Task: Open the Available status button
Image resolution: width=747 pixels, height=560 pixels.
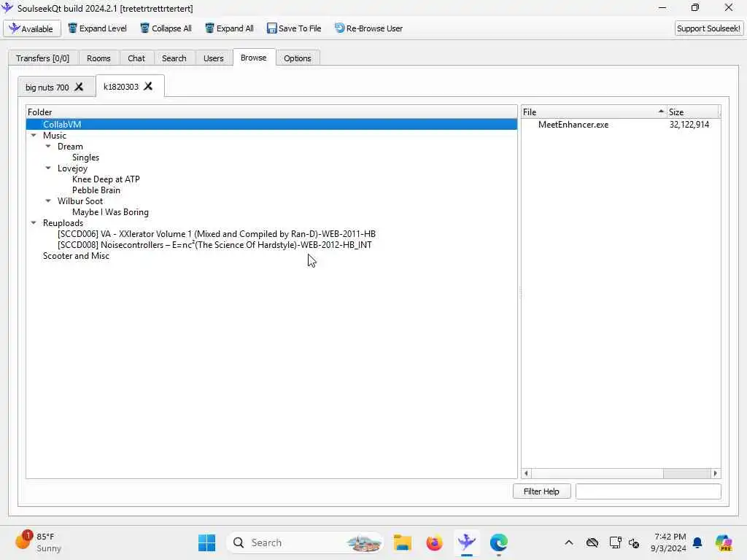Action: pos(32,28)
